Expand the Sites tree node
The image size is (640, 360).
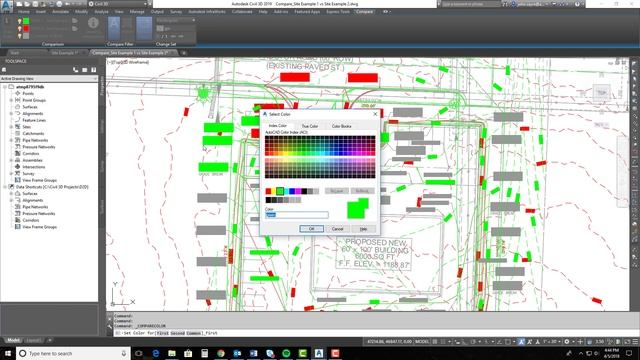11,127
